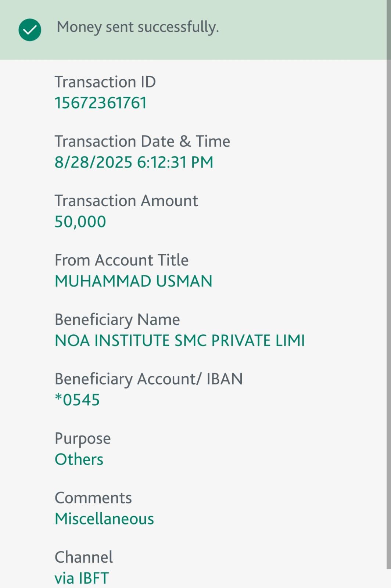
Task: Select the MUHAMMAD USMAN account title
Action: (133, 281)
